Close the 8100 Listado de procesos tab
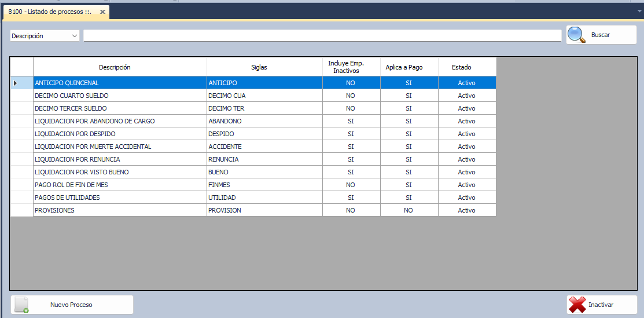This screenshot has width=644, height=318. point(102,12)
